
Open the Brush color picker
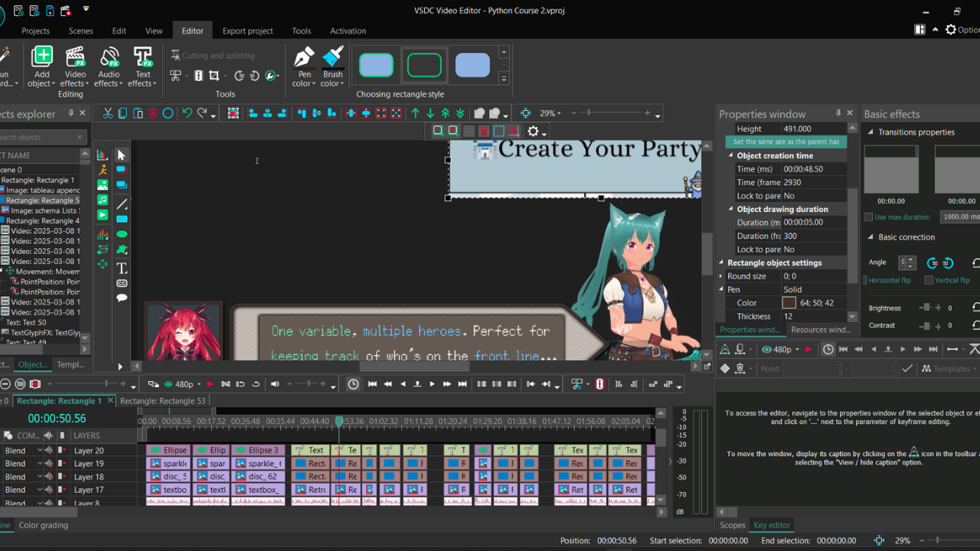(x=333, y=66)
